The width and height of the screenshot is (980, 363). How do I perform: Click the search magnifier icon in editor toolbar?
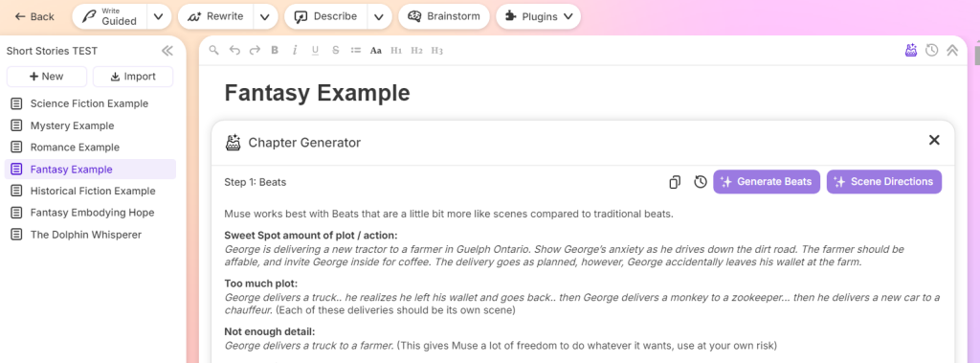click(214, 51)
